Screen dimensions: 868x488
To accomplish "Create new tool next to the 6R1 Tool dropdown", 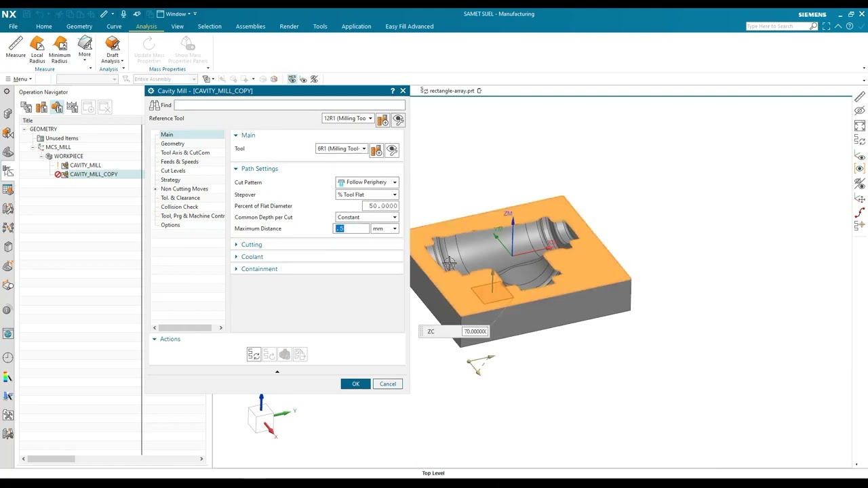I will click(376, 150).
